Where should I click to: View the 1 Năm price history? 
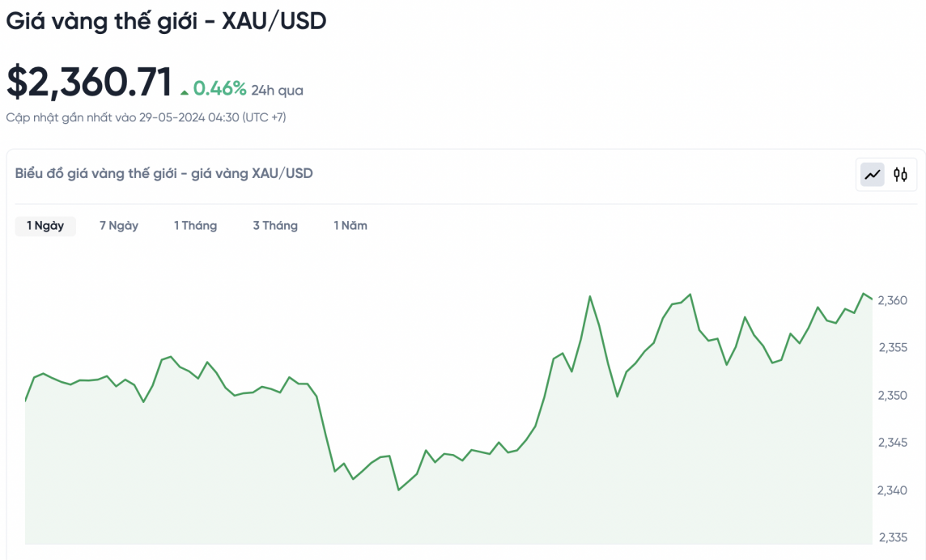(350, 226)
